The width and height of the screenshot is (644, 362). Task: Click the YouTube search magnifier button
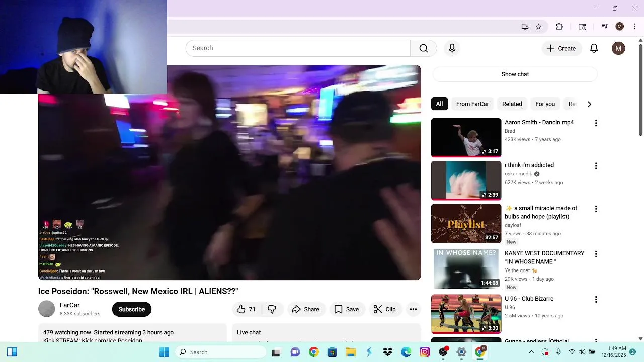tap(424, 48)
